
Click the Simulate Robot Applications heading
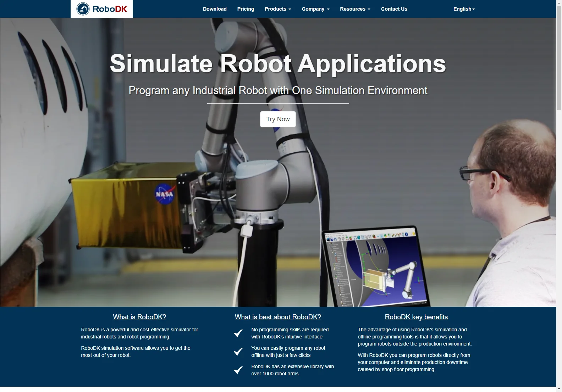click(278, 64)
